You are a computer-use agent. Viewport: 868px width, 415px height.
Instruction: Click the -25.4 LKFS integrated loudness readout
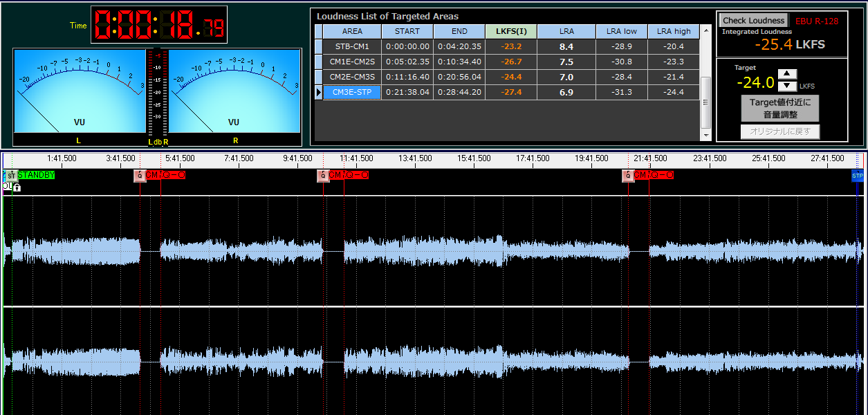789,45
